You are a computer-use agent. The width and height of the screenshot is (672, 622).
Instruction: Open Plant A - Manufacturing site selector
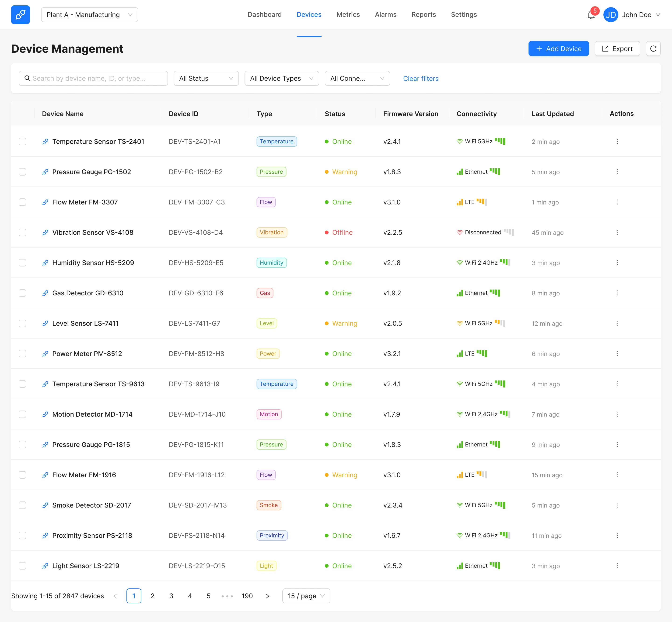click(89, 15)
